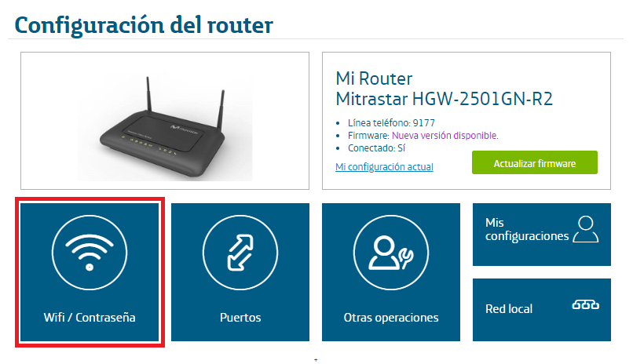
Task: Click the Conectado: Sí status line
Action: [376, 148]
